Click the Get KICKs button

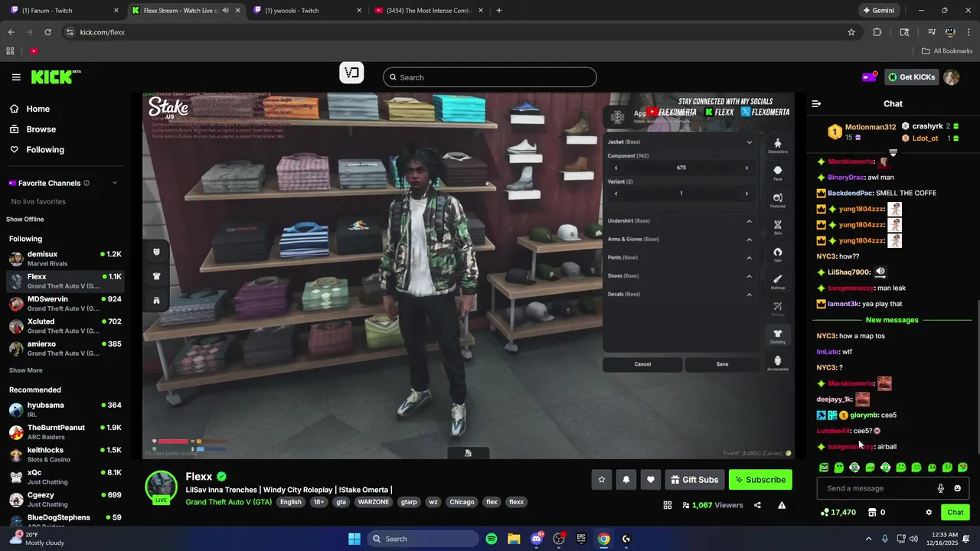click(x=911, y=77)
